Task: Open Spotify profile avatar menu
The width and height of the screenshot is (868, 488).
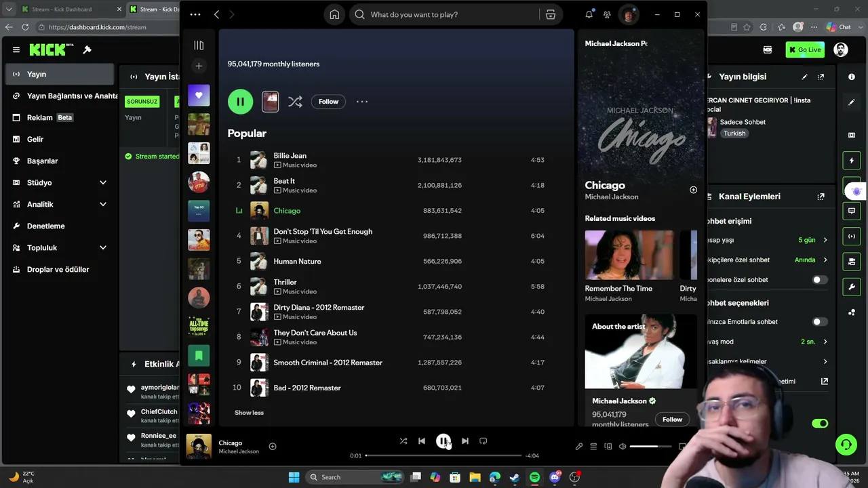Action: coord(629,14)
